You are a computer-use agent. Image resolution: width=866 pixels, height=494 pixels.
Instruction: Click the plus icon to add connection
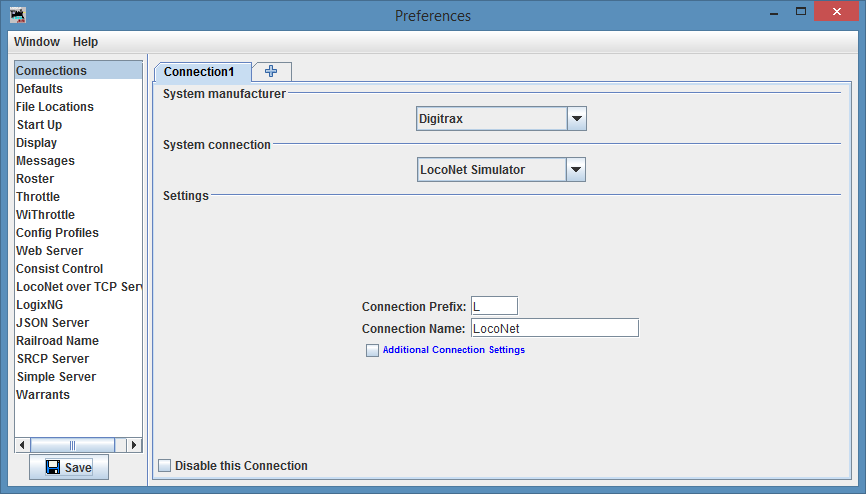coord(271,71)
